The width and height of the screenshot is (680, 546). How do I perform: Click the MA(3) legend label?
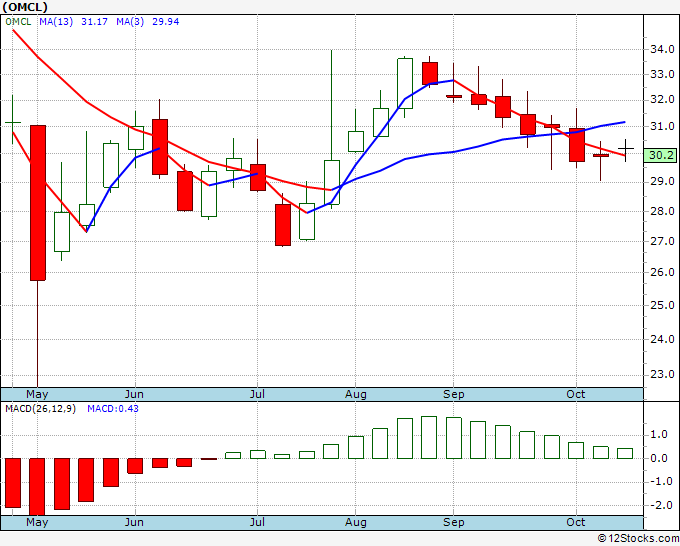pos(130,22)
